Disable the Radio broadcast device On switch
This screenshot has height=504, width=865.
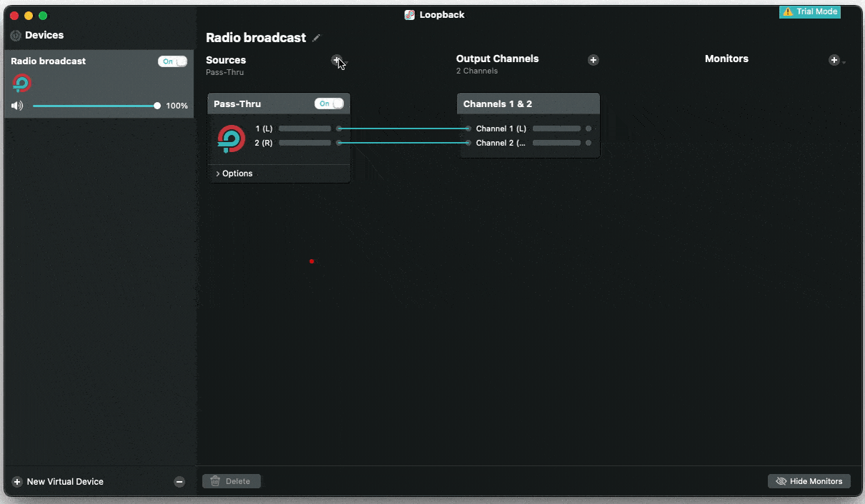[171, 61]
